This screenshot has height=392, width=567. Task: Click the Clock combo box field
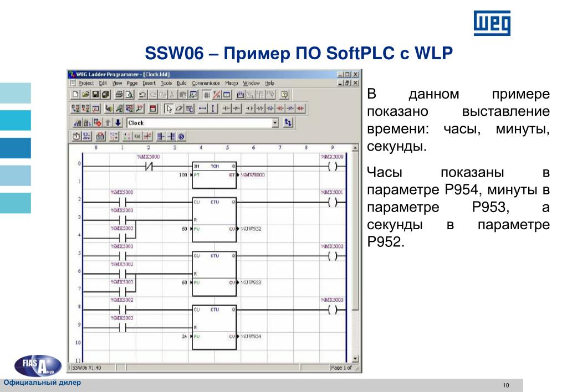pos(203,122)
